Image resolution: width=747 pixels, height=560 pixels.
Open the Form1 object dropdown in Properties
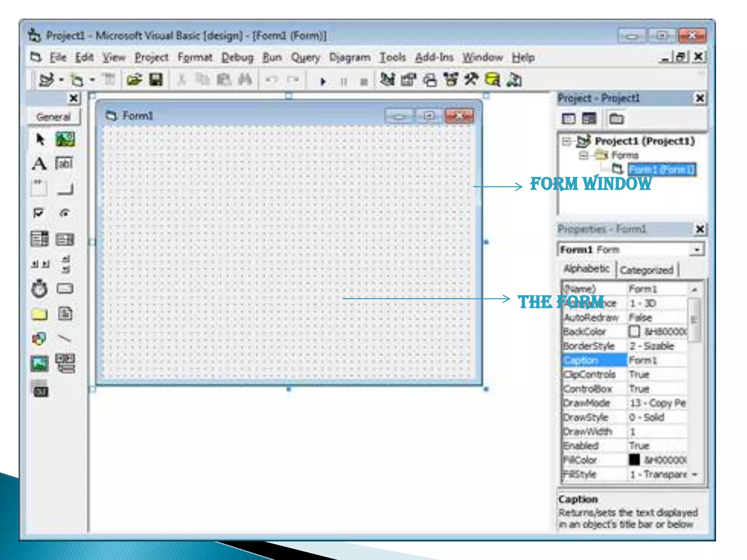697,250
